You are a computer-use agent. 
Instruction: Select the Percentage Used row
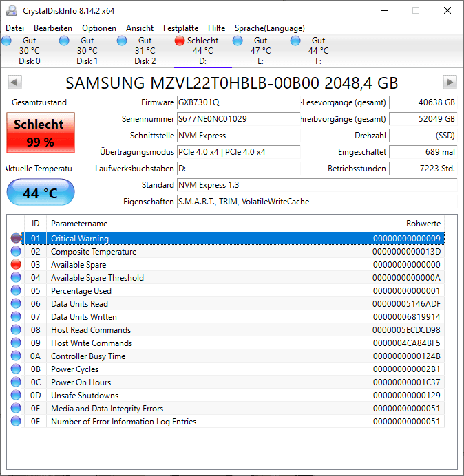tap(226, 291)
